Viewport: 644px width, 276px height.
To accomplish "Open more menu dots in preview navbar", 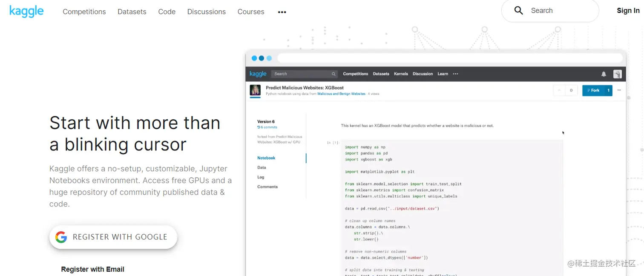I will 455,74.
